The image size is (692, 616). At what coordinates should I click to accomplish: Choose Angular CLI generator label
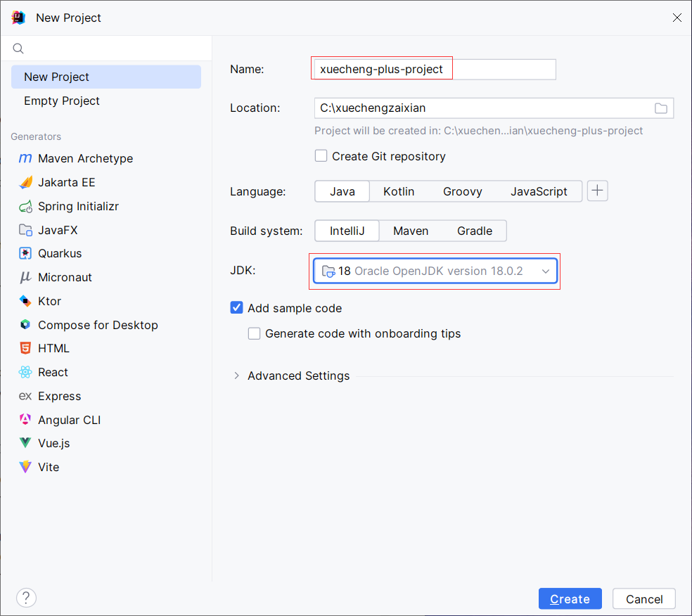pos(70,420)
